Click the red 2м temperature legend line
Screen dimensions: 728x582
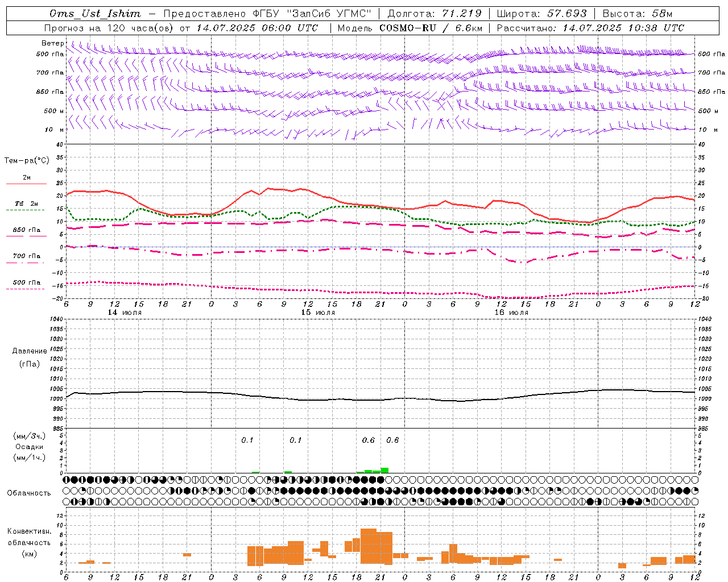pos(26,184)
